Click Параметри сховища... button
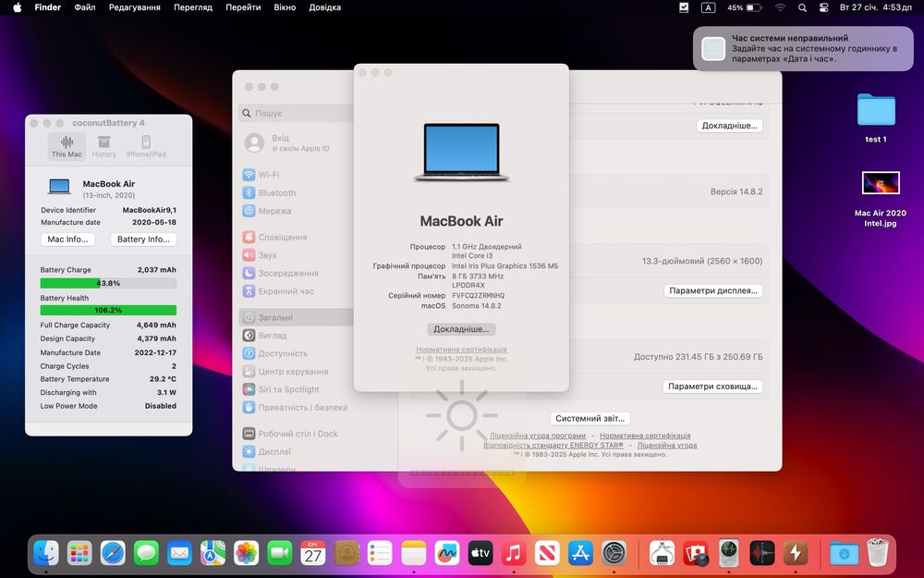Image resolution: width=924 pixels, height=578 pixels. point(712,387)
